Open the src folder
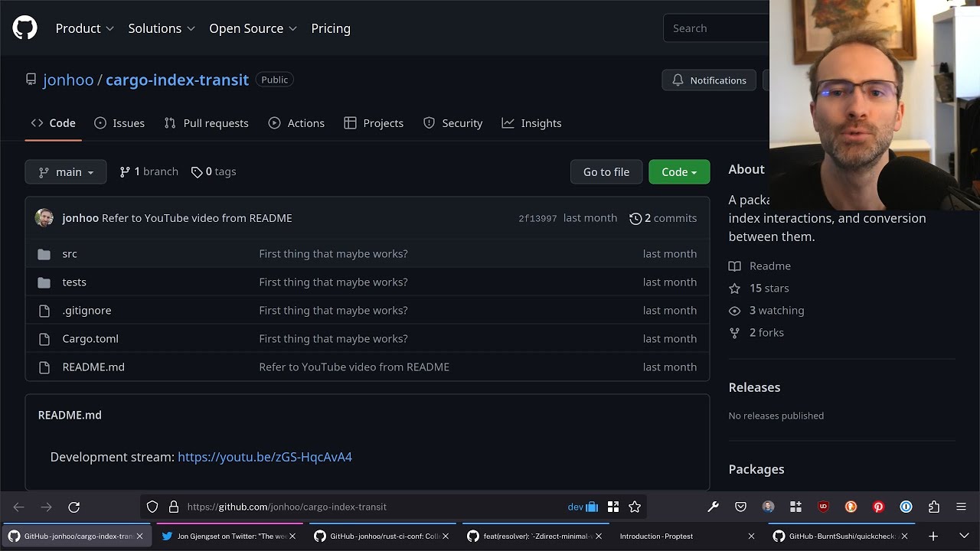 coord(70,254)
